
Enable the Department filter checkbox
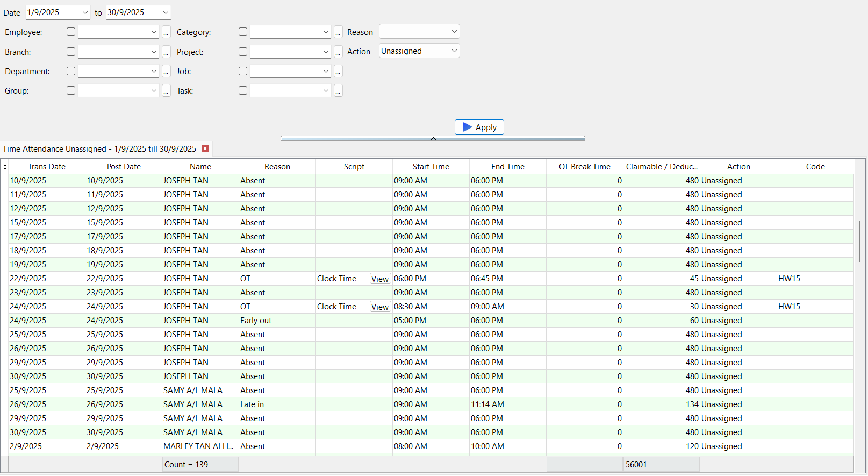click(x=71, y=71)
